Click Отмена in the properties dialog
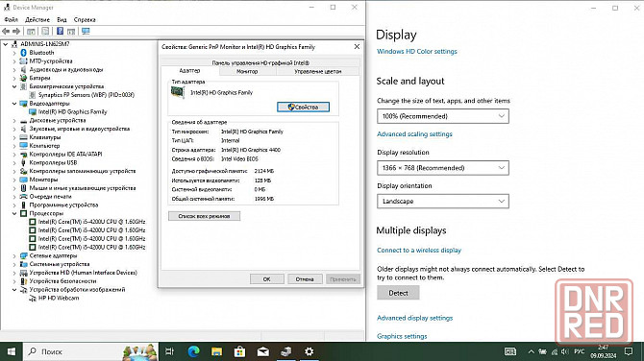Viewport: 644px width, 361px height. coord(305,279)
